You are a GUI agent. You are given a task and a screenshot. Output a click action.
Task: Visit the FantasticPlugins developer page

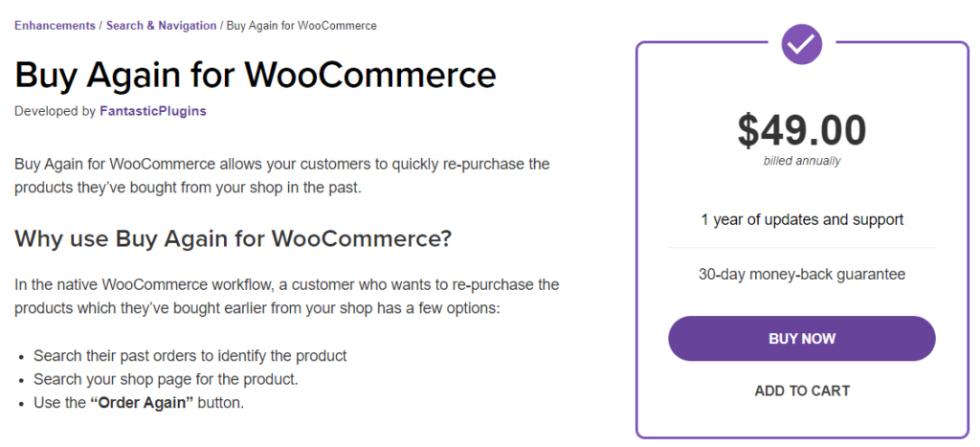tap(153, 111)
